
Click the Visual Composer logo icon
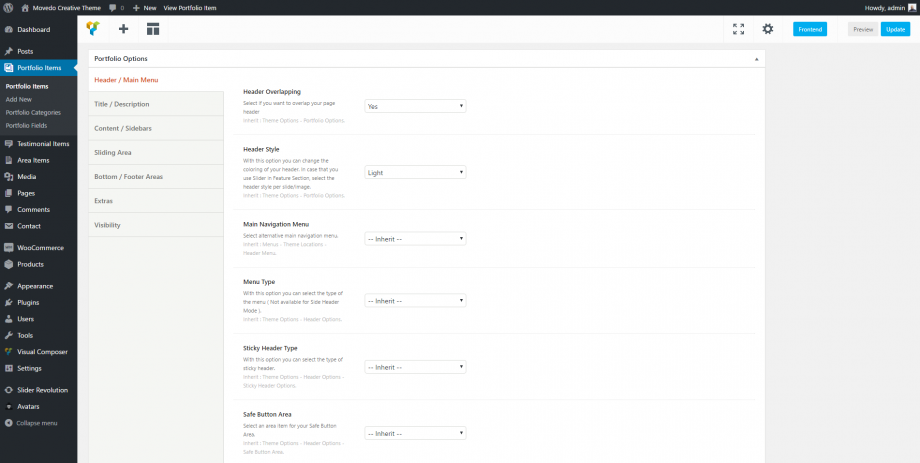(x=93, y=29)
